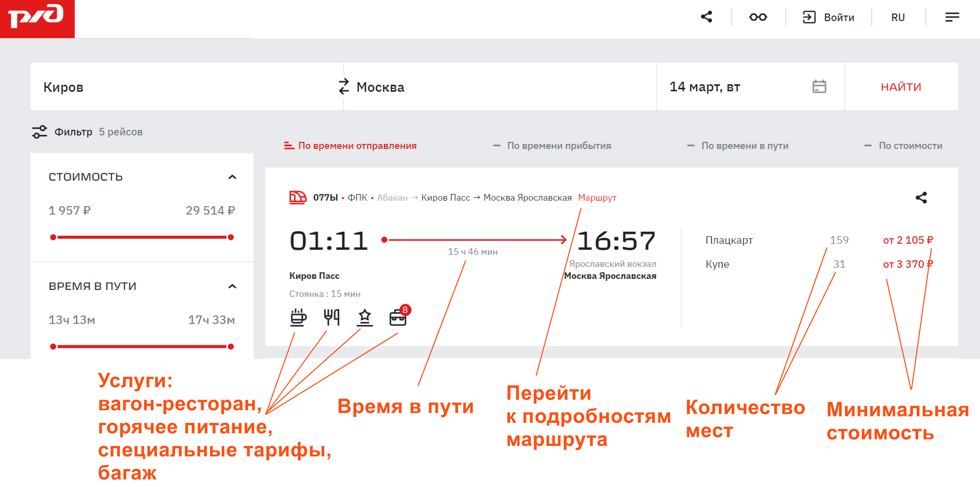Click the Стоянка : 15 мин text
The width and height of the screenshot is (980, 487).
(x=325, y=294)
